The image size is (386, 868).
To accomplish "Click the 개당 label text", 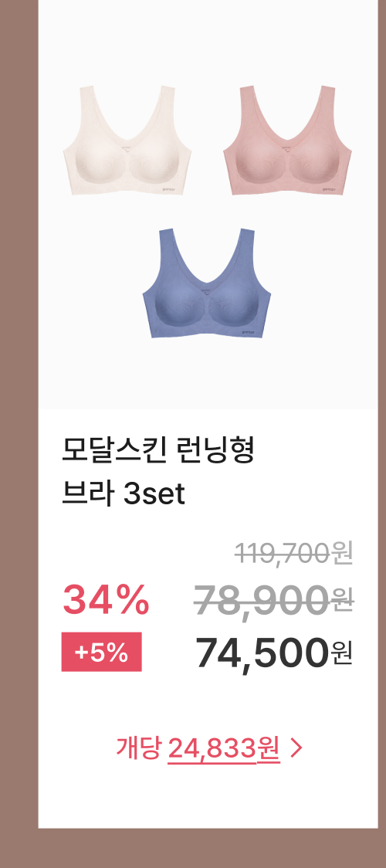I will (x=138, y=748).
